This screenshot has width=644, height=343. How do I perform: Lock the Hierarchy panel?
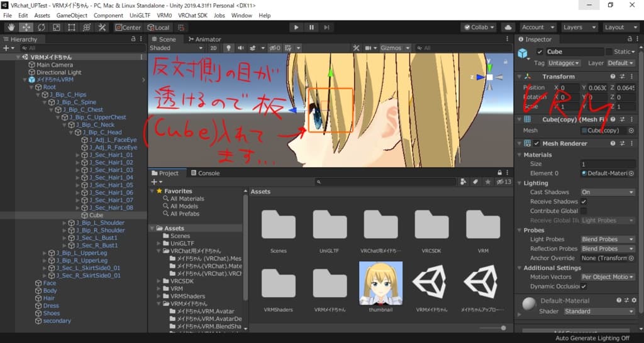[133, 39]
